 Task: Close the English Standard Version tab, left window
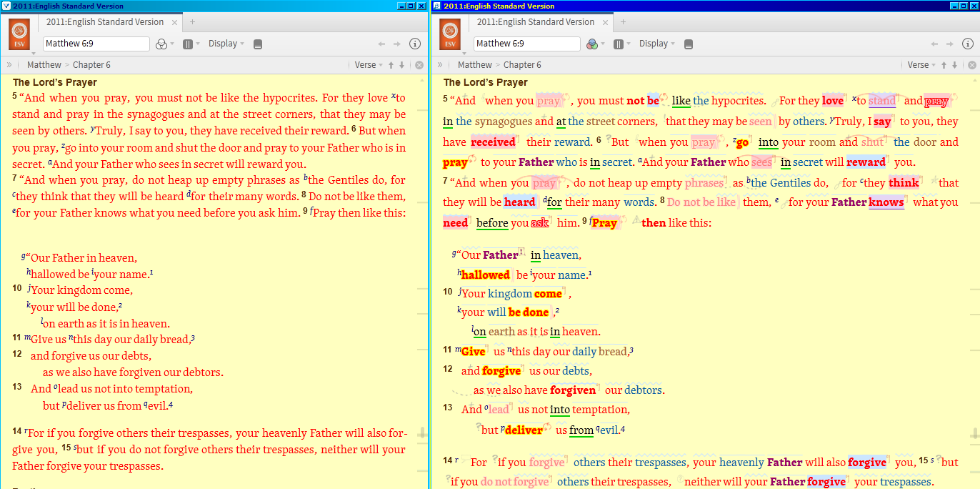(175, 22)
